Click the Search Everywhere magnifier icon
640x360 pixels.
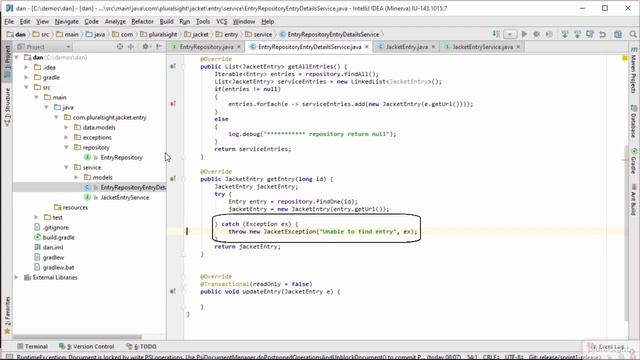(x=633, y=34)
